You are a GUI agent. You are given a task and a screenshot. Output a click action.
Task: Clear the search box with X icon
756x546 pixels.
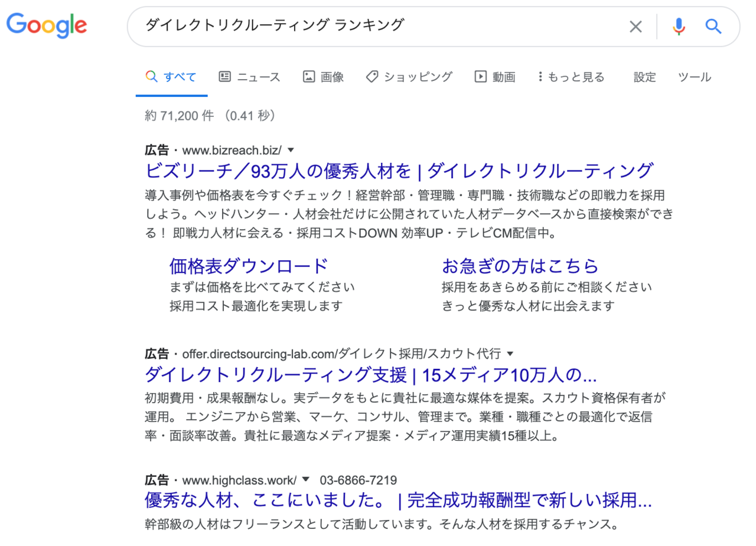coord(635,27)
